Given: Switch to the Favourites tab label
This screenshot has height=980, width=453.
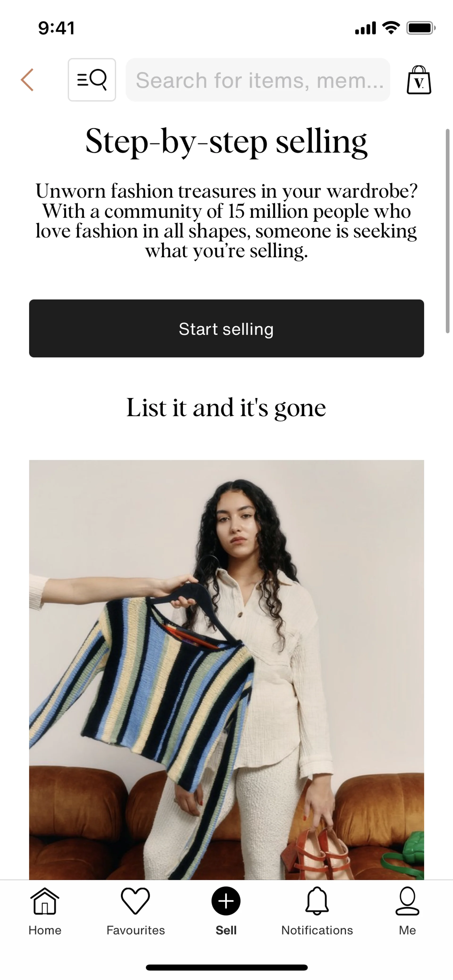Looking at the screenshot, I should [x=135, y=930].
